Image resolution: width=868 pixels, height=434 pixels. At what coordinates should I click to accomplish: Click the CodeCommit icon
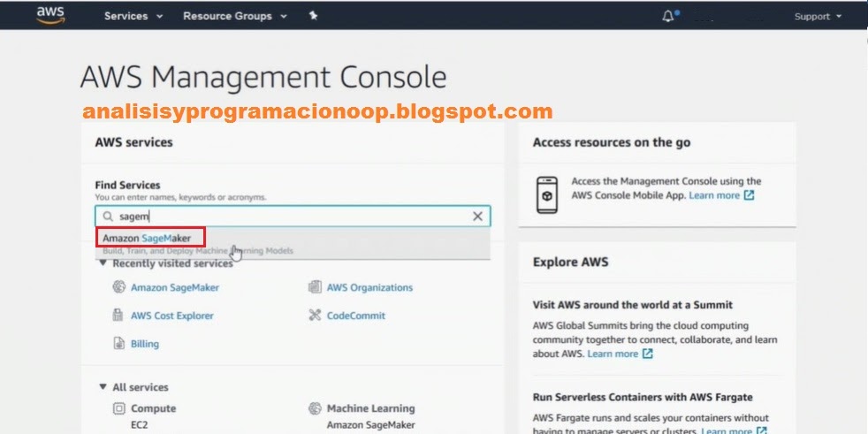pos(315,315)
